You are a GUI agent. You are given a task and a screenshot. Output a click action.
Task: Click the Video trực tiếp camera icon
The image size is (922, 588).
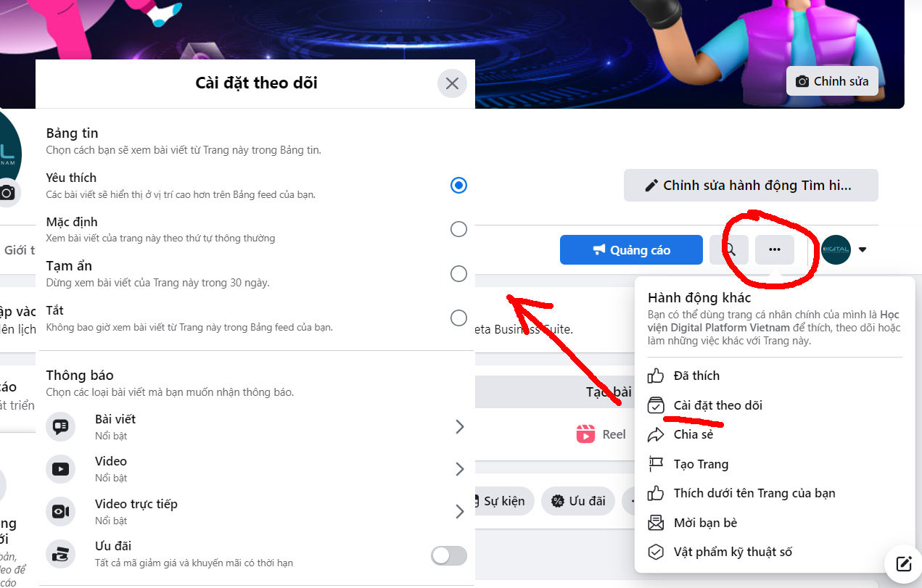60,512
